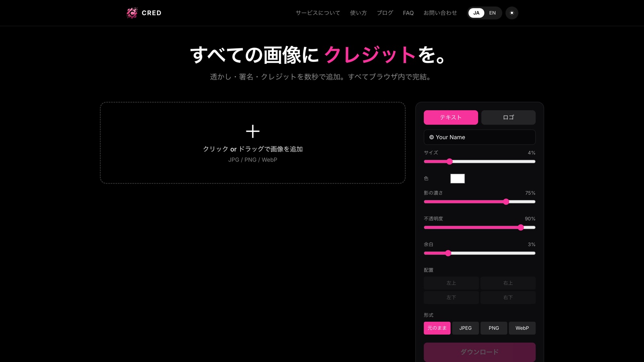Choose WebP output format

(522, 328)
